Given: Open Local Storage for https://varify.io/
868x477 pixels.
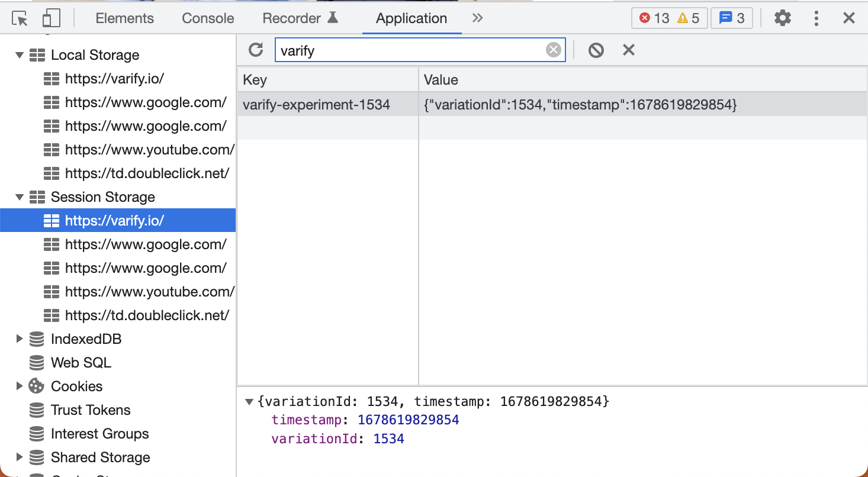Looking at the screenshot, I should 114,79.
